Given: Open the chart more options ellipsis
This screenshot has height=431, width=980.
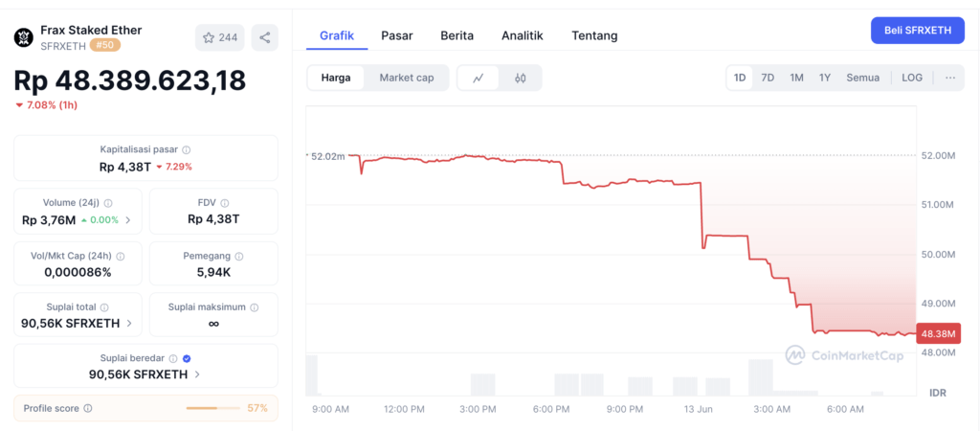Looking at the screenshot, I should (x=950, y=78).
